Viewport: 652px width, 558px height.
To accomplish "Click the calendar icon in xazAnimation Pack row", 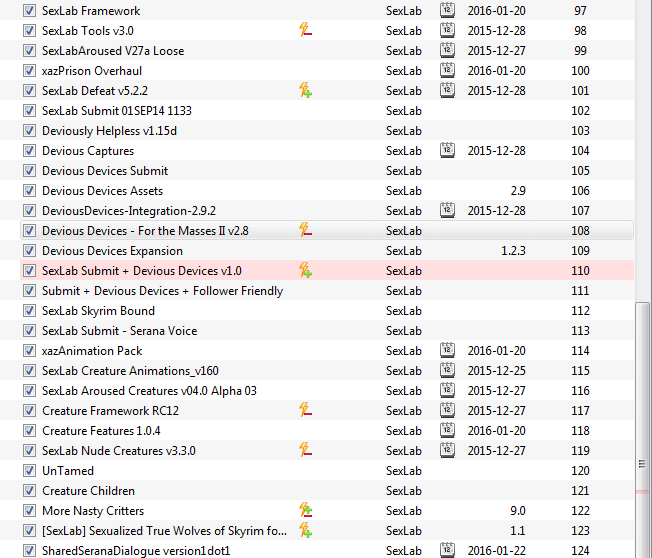I will [x=447, y=350].
